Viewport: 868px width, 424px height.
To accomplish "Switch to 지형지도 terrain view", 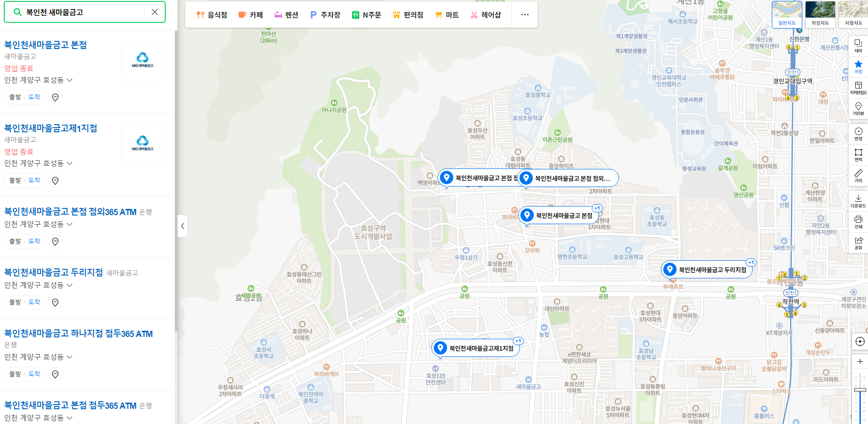I will pyautogui.click(x=853, y=14).
